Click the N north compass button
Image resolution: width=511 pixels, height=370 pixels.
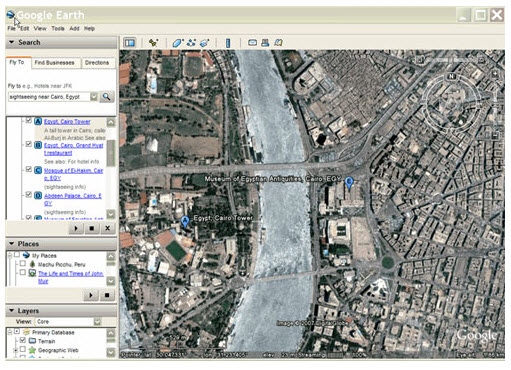coord(451,76)
